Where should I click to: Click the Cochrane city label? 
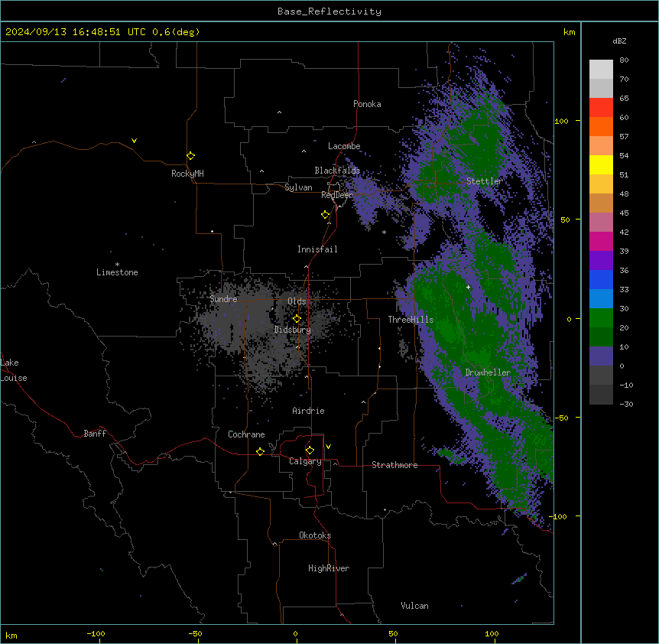point(246,434)
